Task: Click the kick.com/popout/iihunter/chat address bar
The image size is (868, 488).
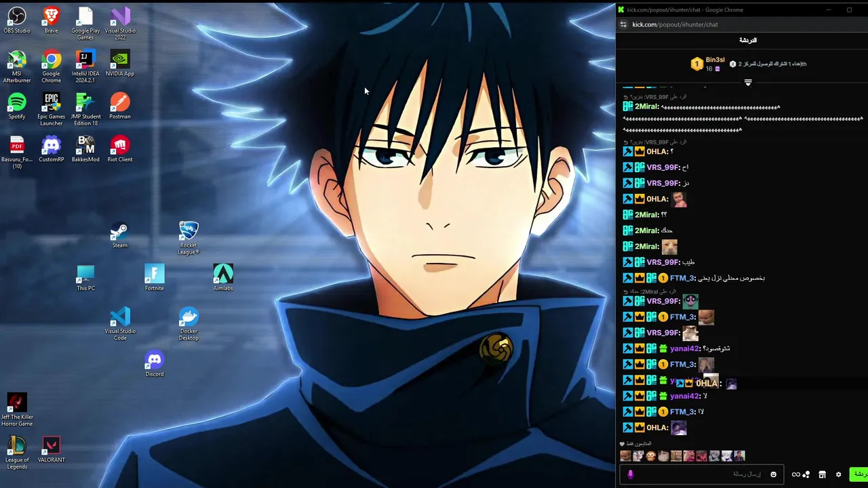Action: point(675,24)
